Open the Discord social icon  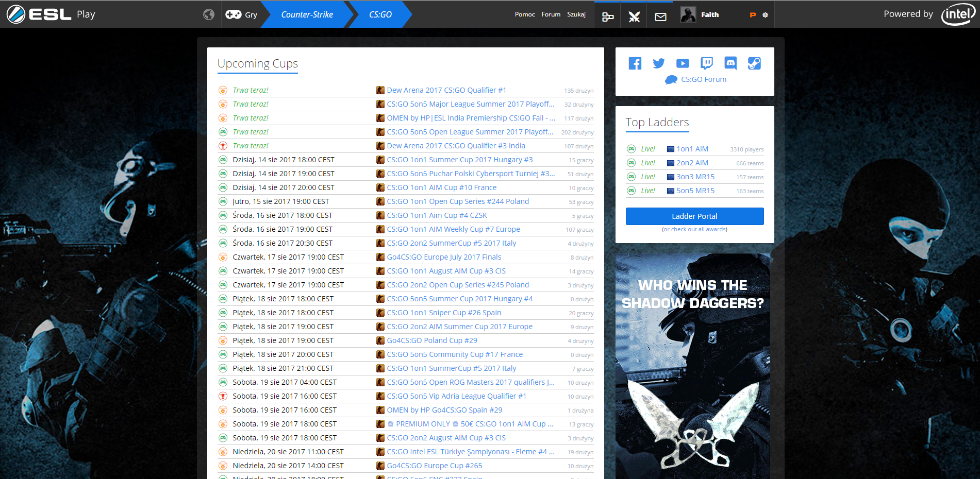[730, 63]
